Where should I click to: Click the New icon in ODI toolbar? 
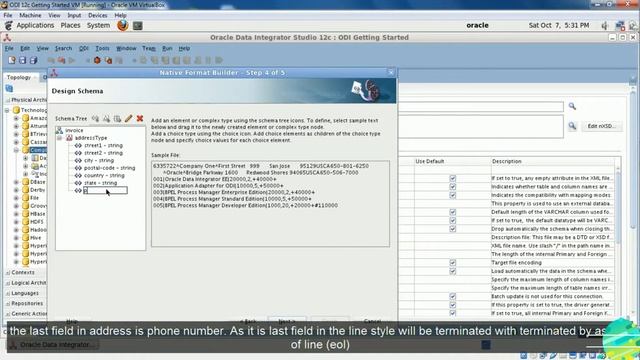pyautogui.click(x=12, y=60)
